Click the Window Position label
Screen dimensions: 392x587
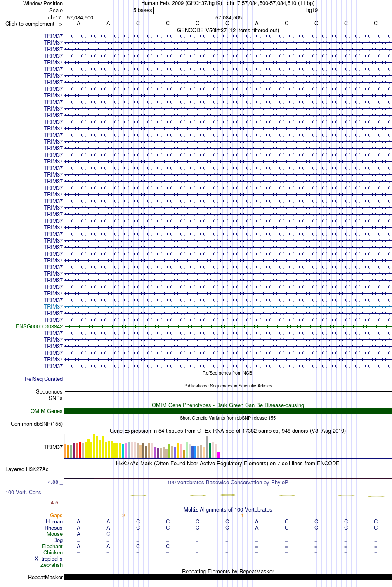(43, 3)
